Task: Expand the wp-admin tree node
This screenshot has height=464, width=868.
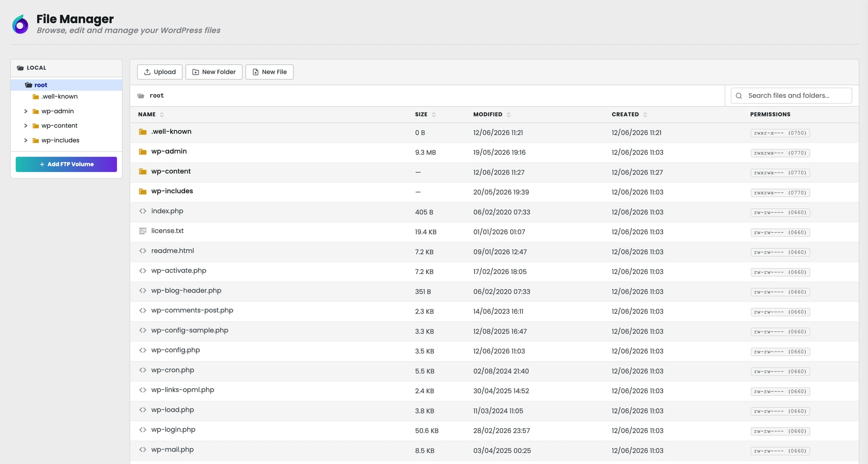Action: tap(26, 111)
